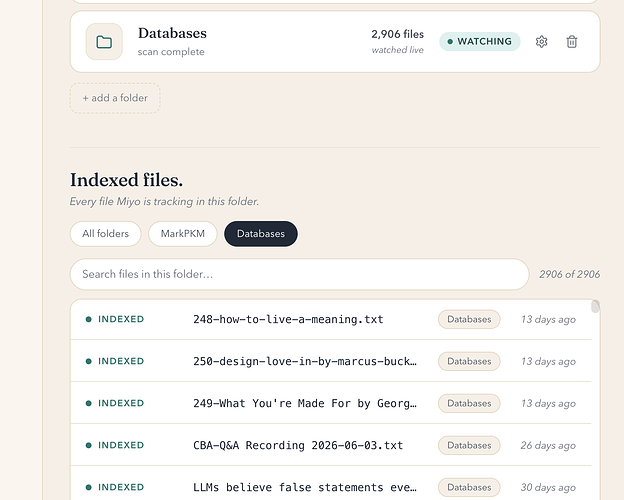Open LLMs believe false statements file
Screen dimensions: 624x500
[331, 487]
